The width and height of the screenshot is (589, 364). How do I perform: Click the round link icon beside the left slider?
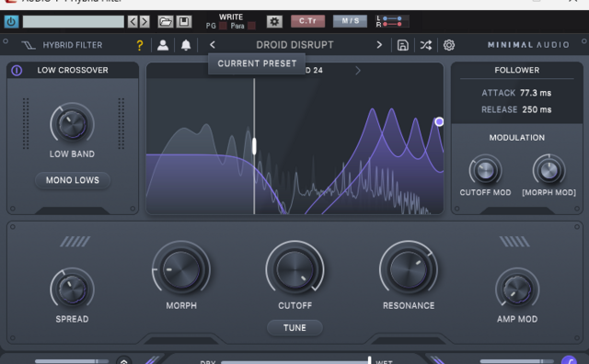coord(124,360)
